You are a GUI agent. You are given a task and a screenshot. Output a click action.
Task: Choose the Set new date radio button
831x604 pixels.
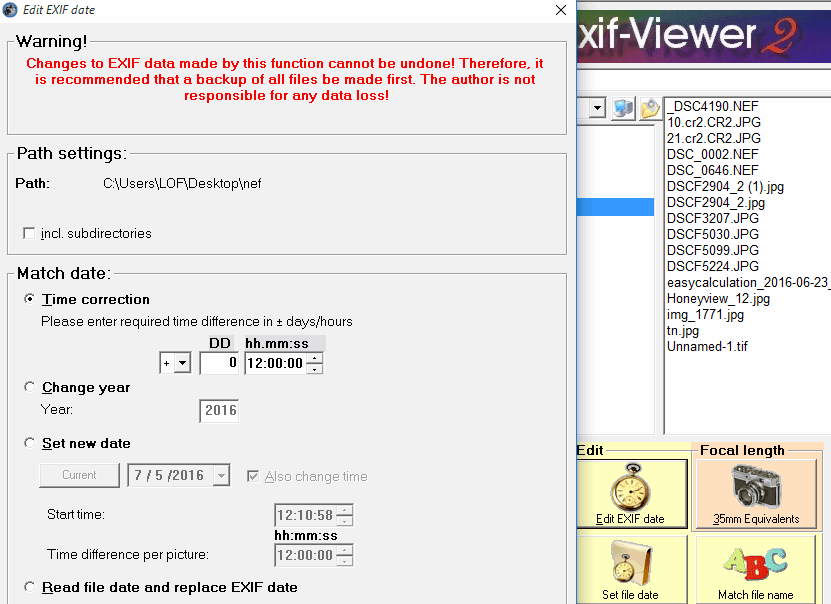pyautogui.click(x=30, y=443)
